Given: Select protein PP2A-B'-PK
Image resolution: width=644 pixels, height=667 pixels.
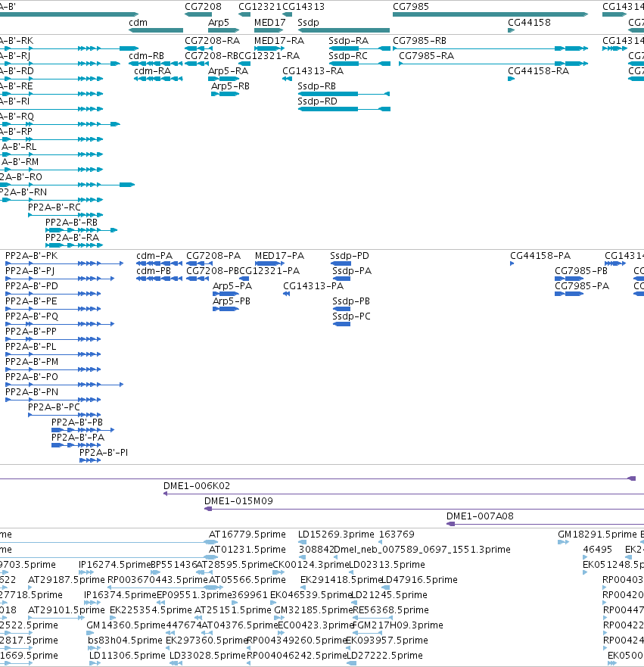Looking at the screenshot, I should 64,263.
